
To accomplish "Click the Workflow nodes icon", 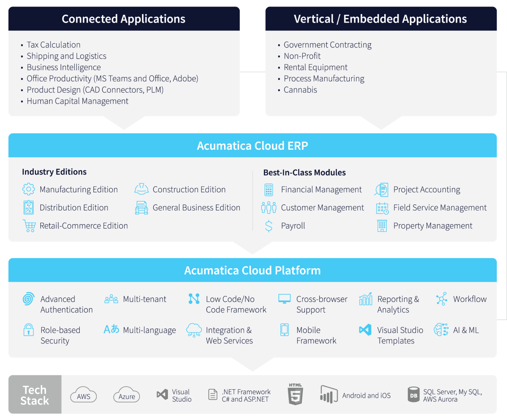I will [x=441, y=299].
